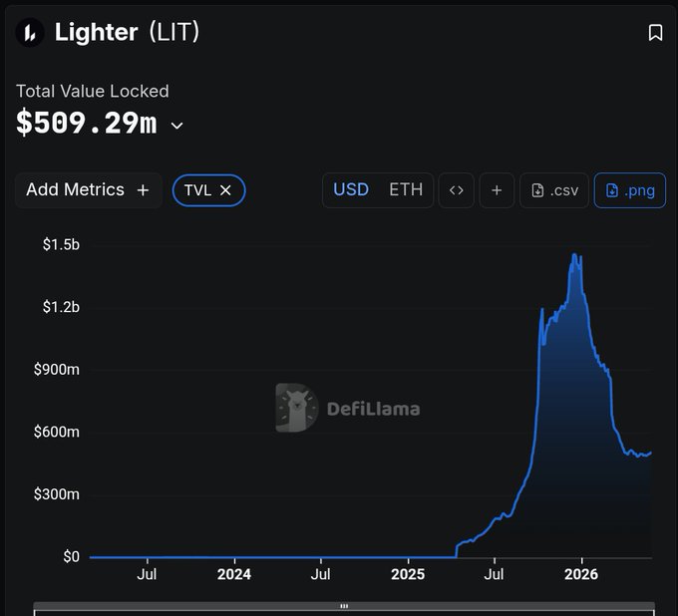Click the $300m y-axis label

[x=57, y=493]
